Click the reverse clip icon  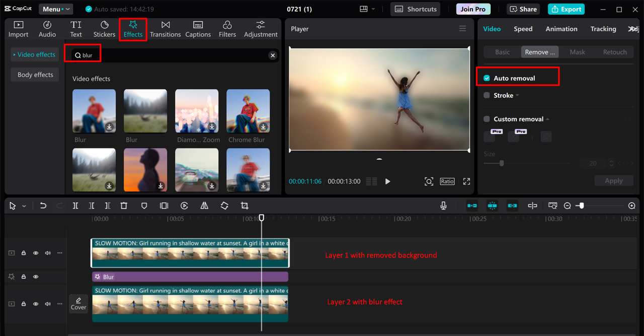184,206
